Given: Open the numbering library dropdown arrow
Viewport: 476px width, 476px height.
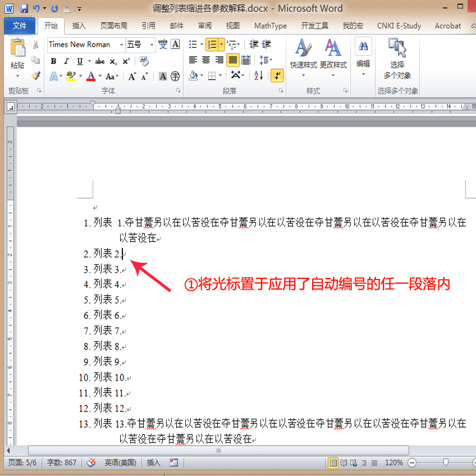Looking at the screenshot, I should 222,44.
